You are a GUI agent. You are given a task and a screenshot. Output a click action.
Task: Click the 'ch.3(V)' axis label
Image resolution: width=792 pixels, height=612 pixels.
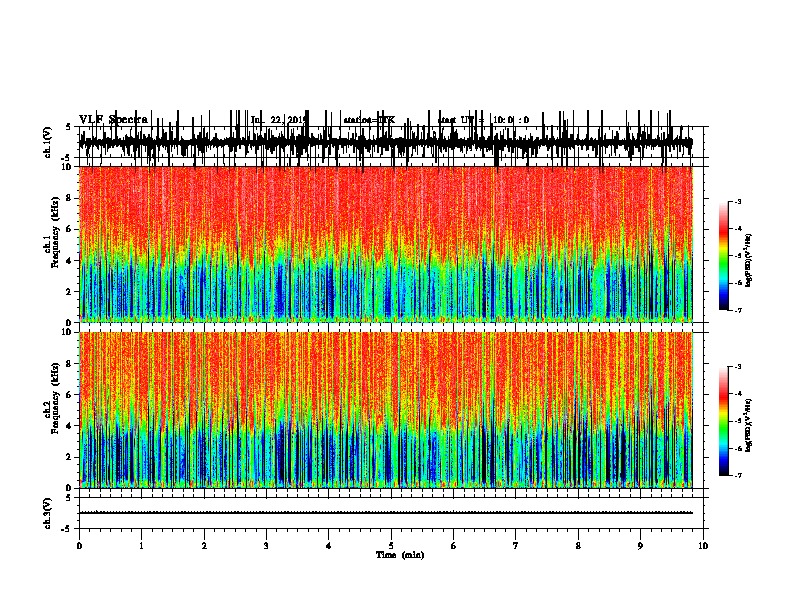[48, 513]
